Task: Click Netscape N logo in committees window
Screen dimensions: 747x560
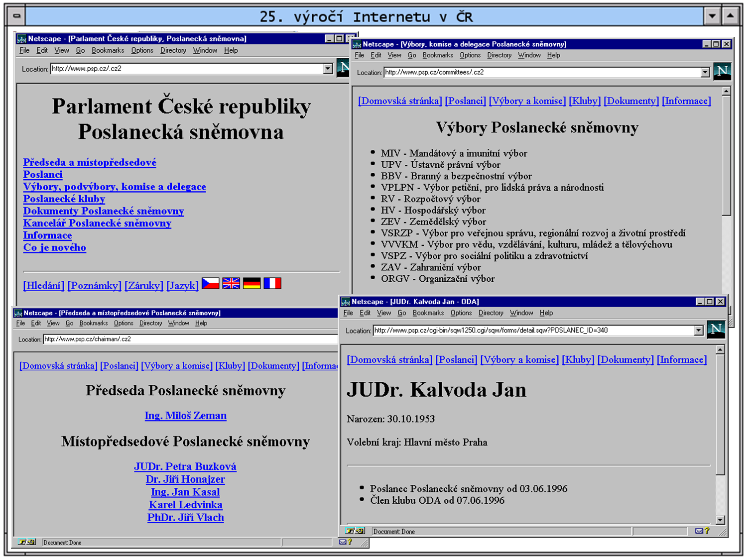Action: coord(722,72)
